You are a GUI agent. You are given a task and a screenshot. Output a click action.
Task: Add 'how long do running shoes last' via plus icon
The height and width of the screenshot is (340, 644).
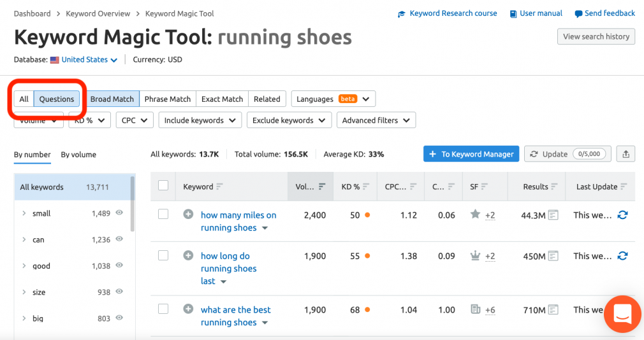tap(188, 256)
